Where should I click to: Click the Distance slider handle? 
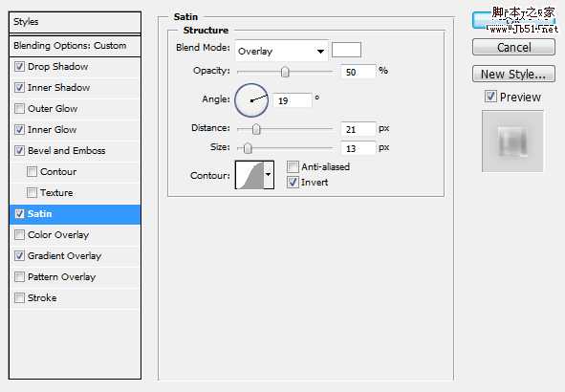pos(256,129)
